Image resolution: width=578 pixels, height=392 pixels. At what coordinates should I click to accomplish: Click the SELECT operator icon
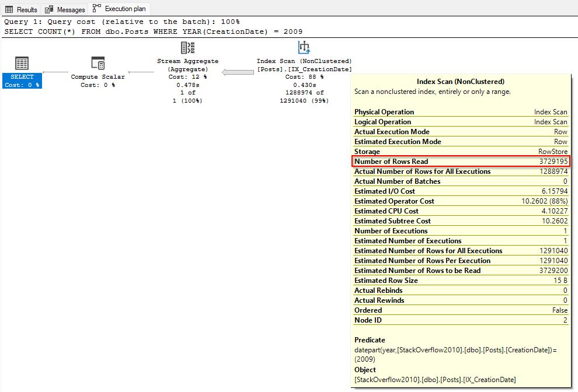22,64
